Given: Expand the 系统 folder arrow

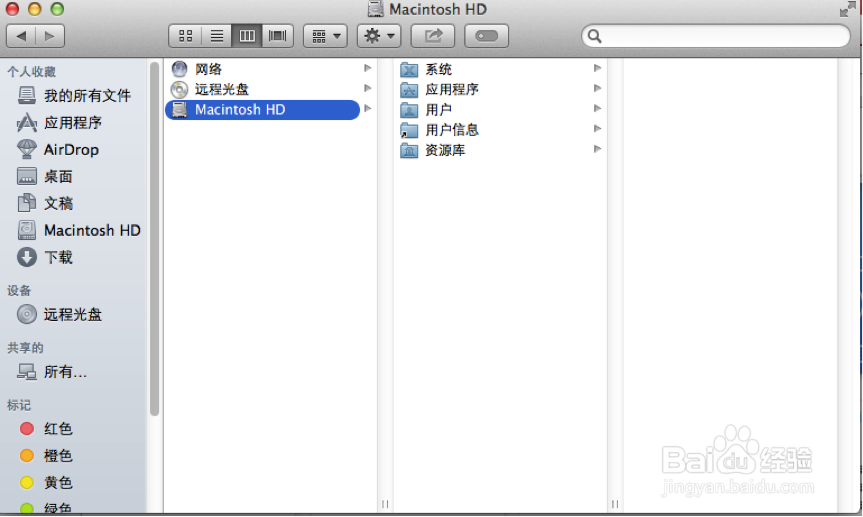Looking at the screenshot, I should tap(597, 68).
